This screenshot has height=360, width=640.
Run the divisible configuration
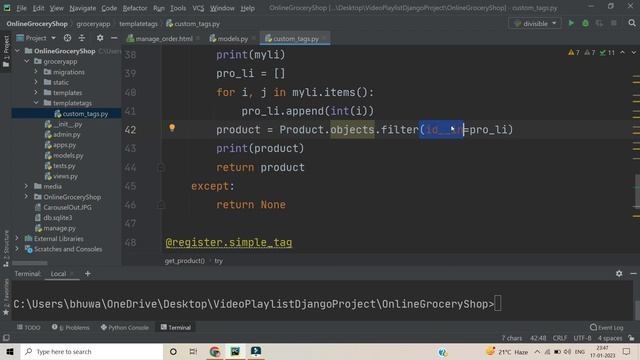(571, 23)
